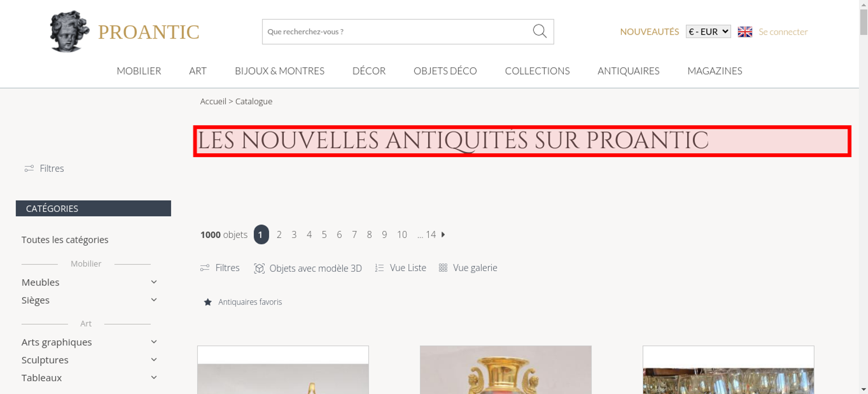Click the Se connecter link
The height and width of the screenshot is (394, 868).
click(783, 32)
